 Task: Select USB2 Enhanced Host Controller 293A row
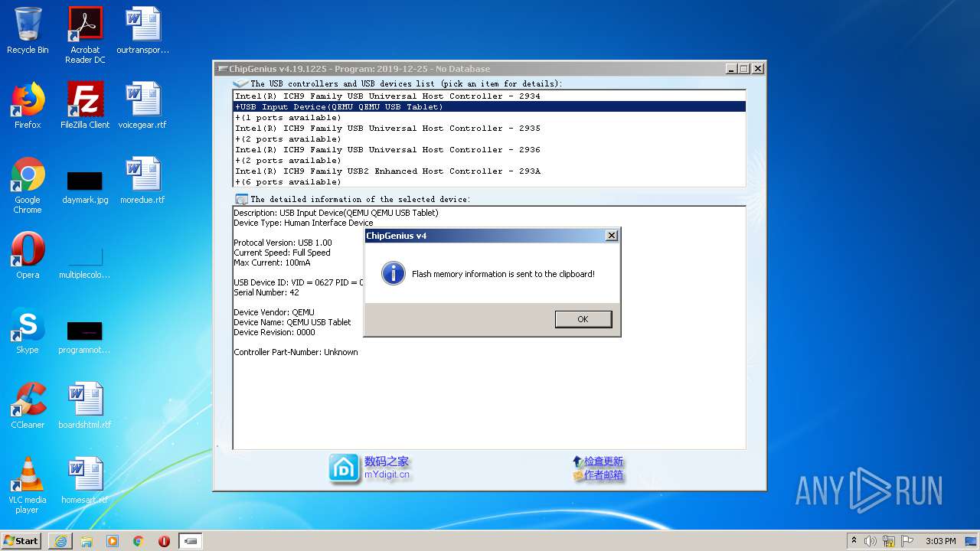point(489,171)
